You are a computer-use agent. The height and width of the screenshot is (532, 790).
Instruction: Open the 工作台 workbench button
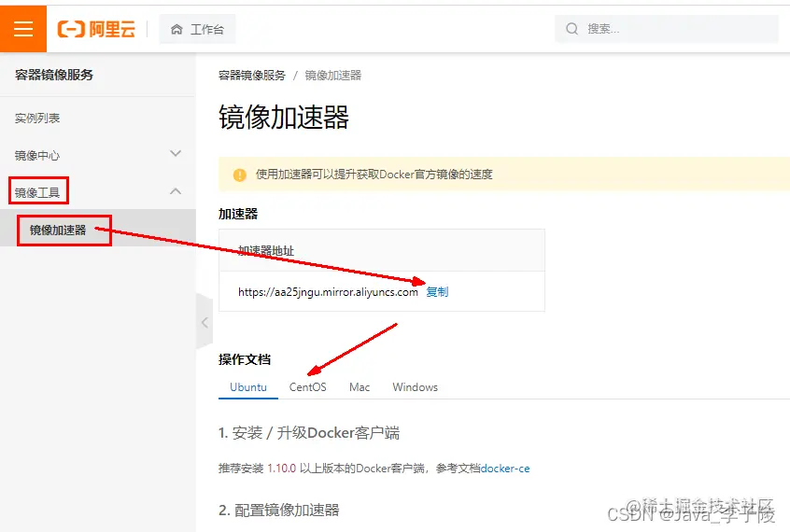[197, 29]
